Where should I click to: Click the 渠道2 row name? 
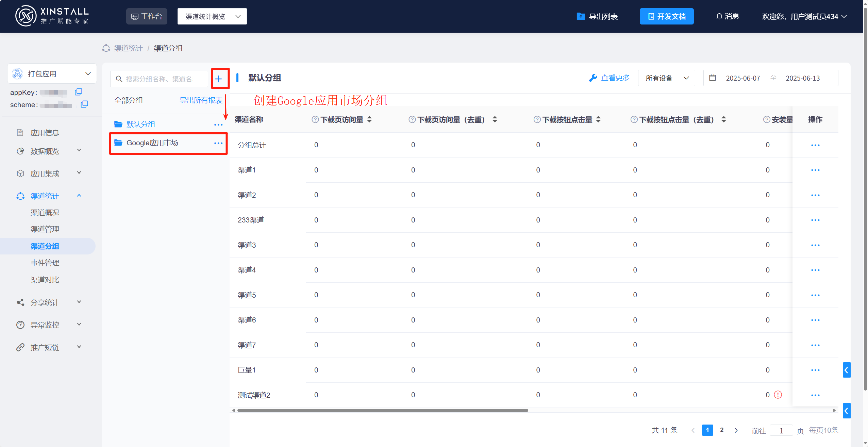pos(247,195)
